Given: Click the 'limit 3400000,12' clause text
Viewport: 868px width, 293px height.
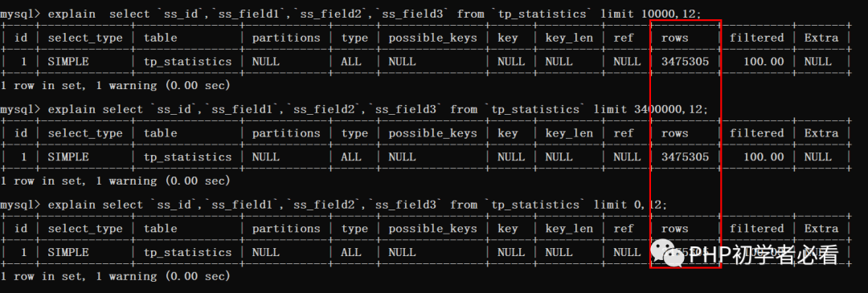Looking at the screenshot, I should pyautogui.click(x=650, y=109).
